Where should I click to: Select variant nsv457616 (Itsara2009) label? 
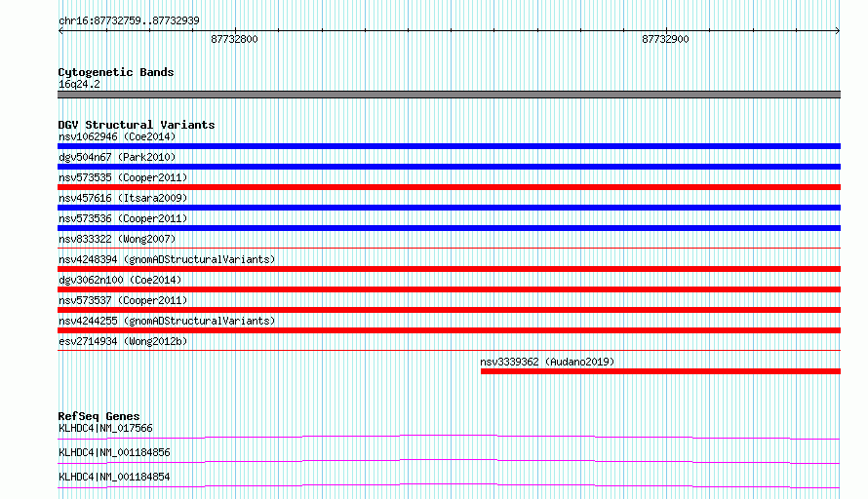pos(123,198)
